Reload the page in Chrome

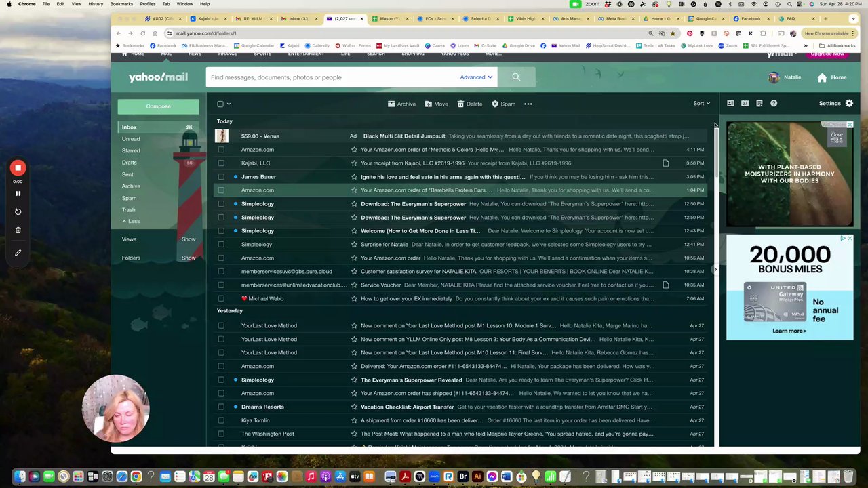tap(142, 33)
